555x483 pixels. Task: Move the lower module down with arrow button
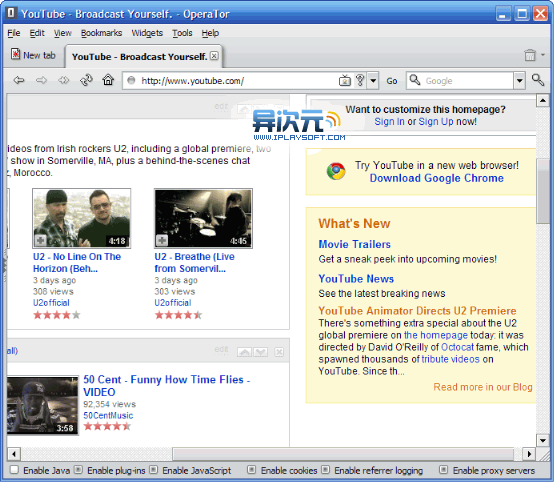click(x=261, y=352)
